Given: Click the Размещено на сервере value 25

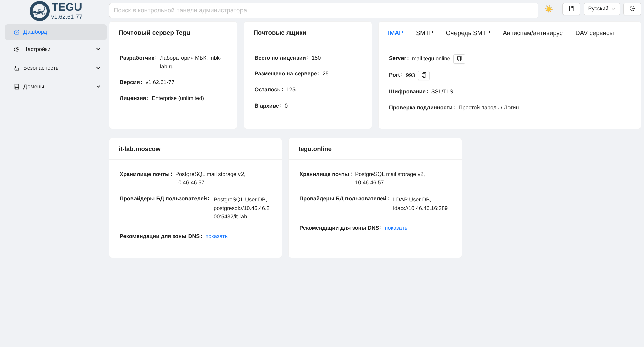Looking at the screenshot, I should 325,74.
